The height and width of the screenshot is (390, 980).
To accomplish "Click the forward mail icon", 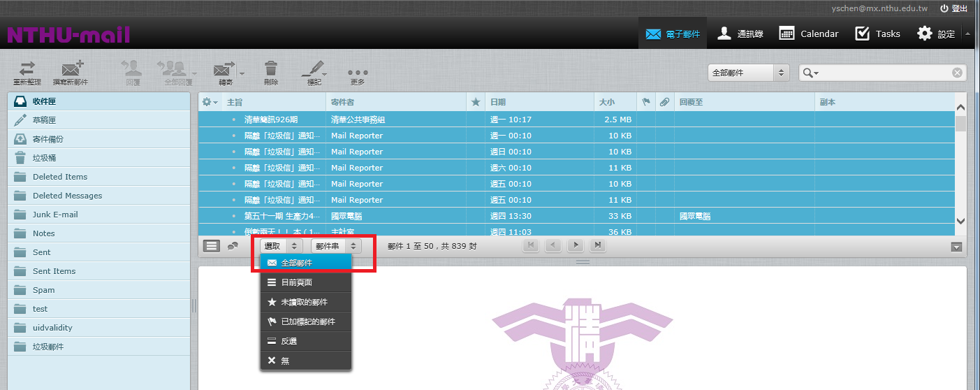I will tap(224, 71).
